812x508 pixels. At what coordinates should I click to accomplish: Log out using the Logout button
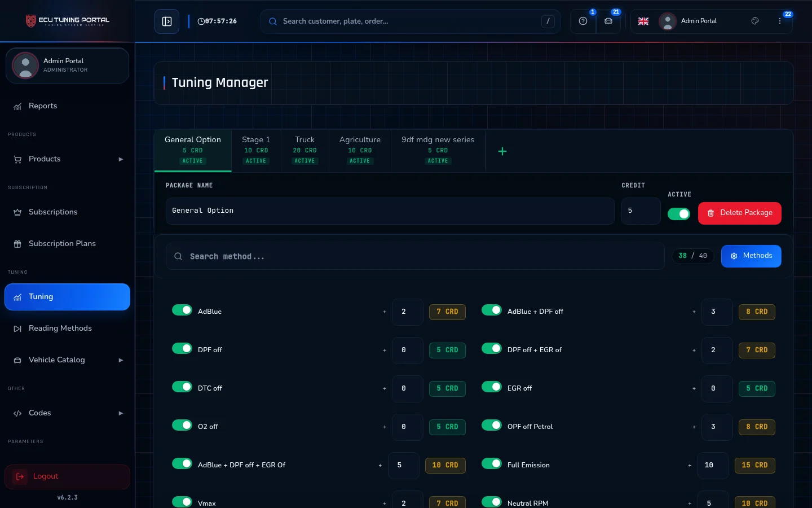click(x=68, y=477)
